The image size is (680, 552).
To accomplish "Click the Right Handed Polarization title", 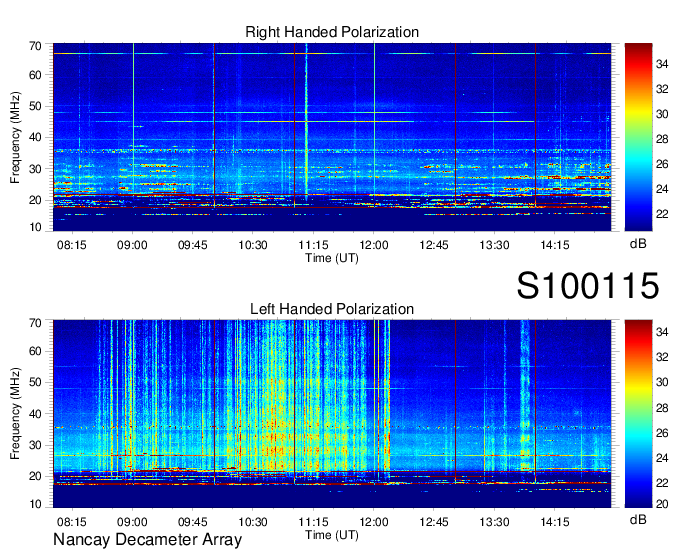I will click(x=332, y=32).
